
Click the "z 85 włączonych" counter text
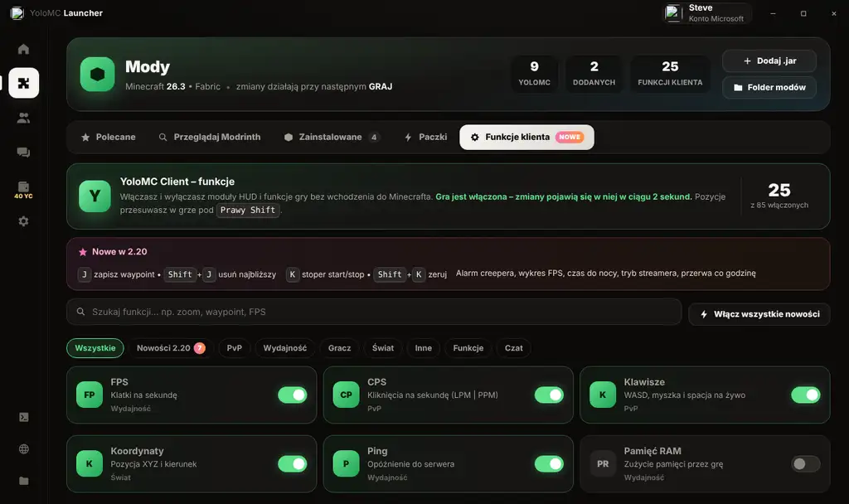point(779,206)
